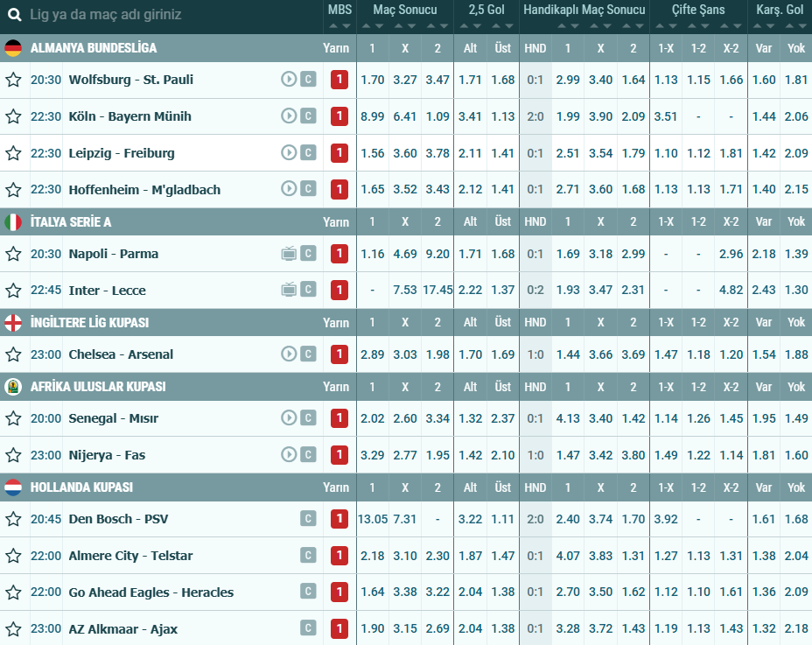Click the search magnifier icon
The height and width of the screenshot is (645, 812).
(15, 15)
